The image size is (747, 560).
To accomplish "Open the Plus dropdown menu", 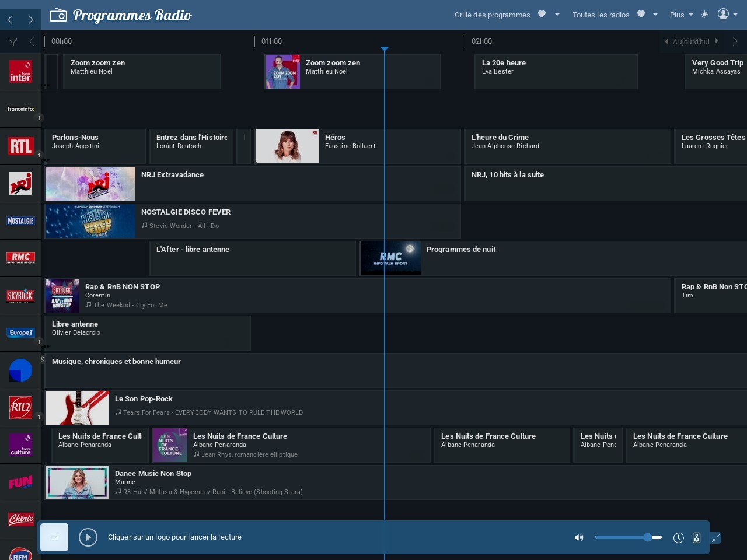I will pyautogui.click(x=681, y=15).
